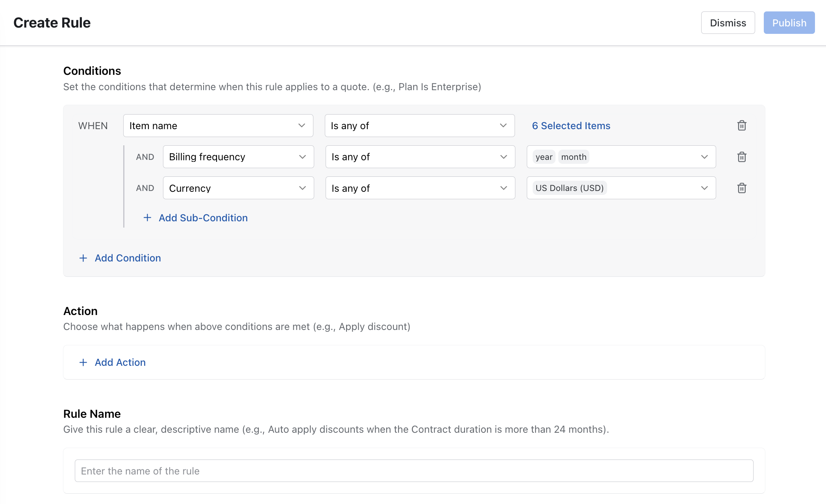Delete the Item name condition row
Image resolution: width=826 pixels, height=504 pixels.
click(x=742, y=126)
